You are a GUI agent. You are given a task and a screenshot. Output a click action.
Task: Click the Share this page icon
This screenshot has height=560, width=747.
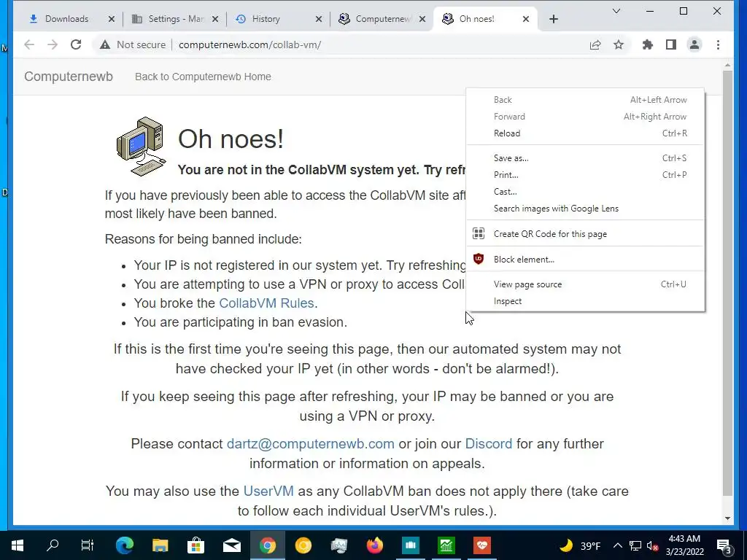(595, 44)
